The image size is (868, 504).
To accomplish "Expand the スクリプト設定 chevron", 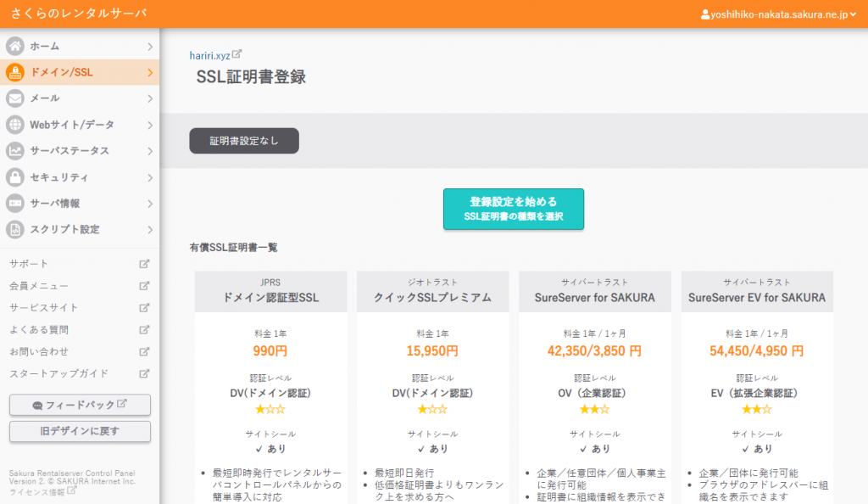I will point(150,230).
